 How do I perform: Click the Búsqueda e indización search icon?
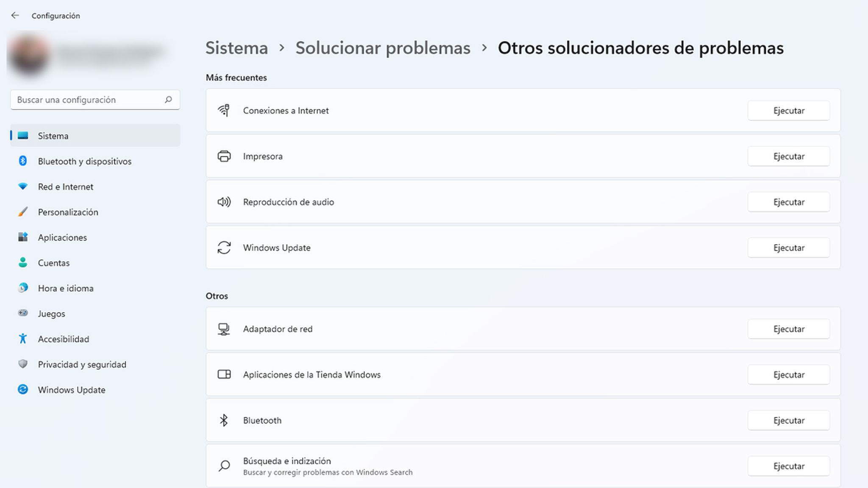[x=225, y=466]
